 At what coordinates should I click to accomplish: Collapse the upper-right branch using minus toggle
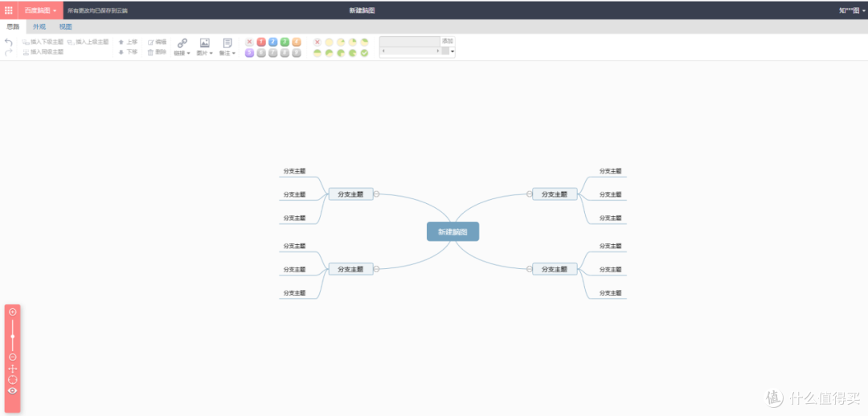click(529, 194)
